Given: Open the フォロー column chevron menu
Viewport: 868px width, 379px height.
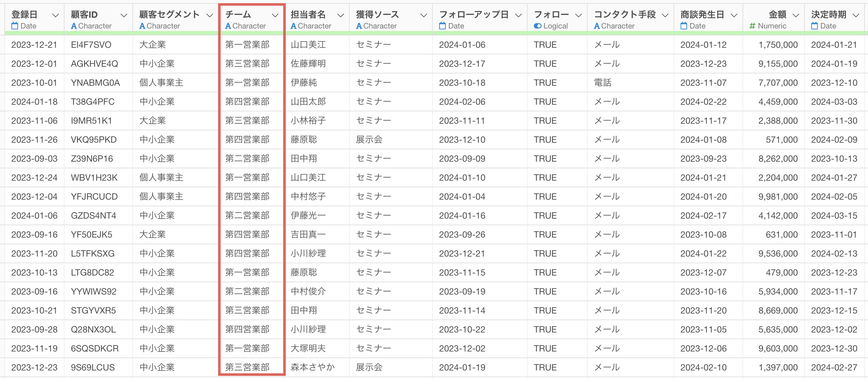Looking at the screenshot, I should 578,15.
